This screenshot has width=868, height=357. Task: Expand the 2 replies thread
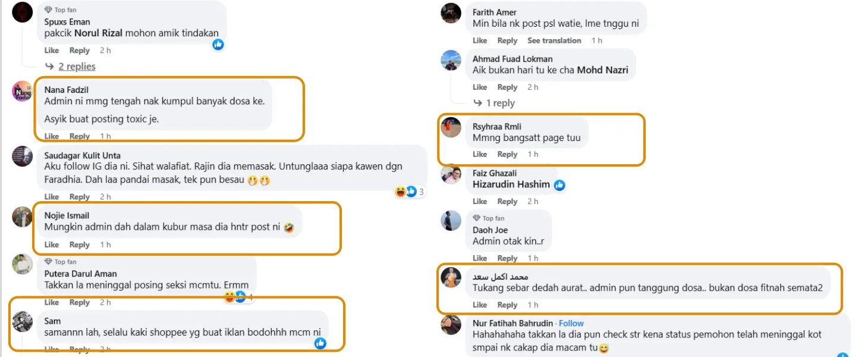pyautogui.click(x=77, y=67)
